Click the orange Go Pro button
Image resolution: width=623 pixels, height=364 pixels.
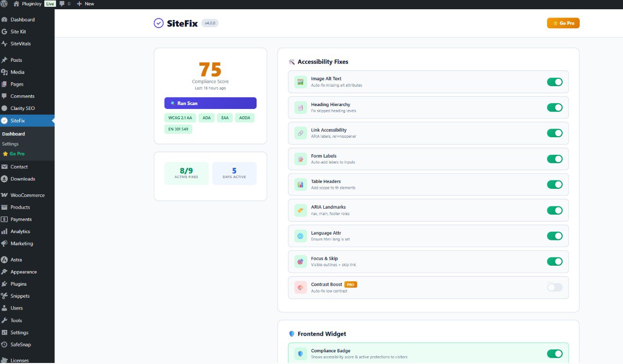(563, 23)
